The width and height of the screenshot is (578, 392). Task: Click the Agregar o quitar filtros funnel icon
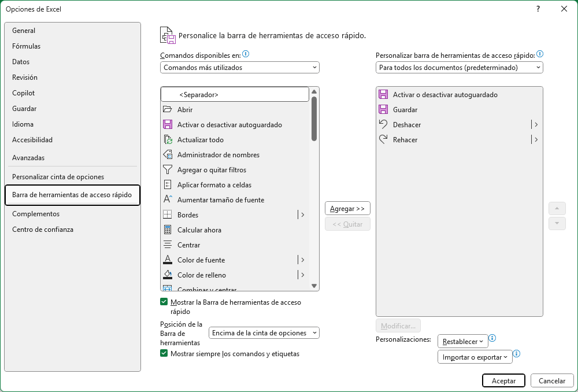[168, 169]
